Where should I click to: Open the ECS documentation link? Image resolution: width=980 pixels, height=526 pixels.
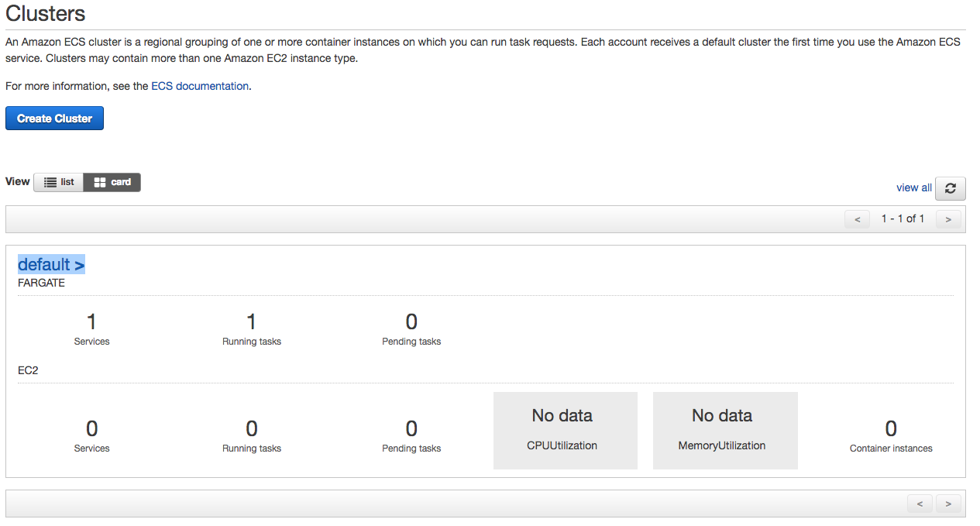pyautogui.click(x=200, y=86)
